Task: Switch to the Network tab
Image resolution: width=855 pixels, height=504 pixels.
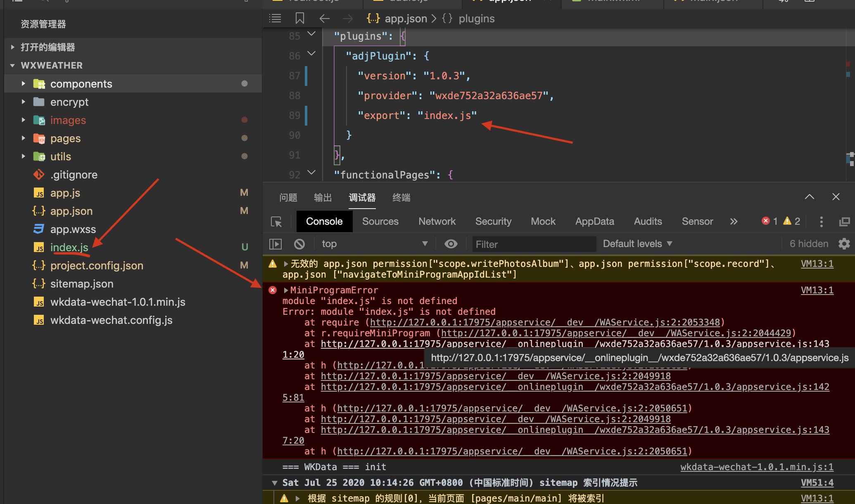Action: coord(437,221)
